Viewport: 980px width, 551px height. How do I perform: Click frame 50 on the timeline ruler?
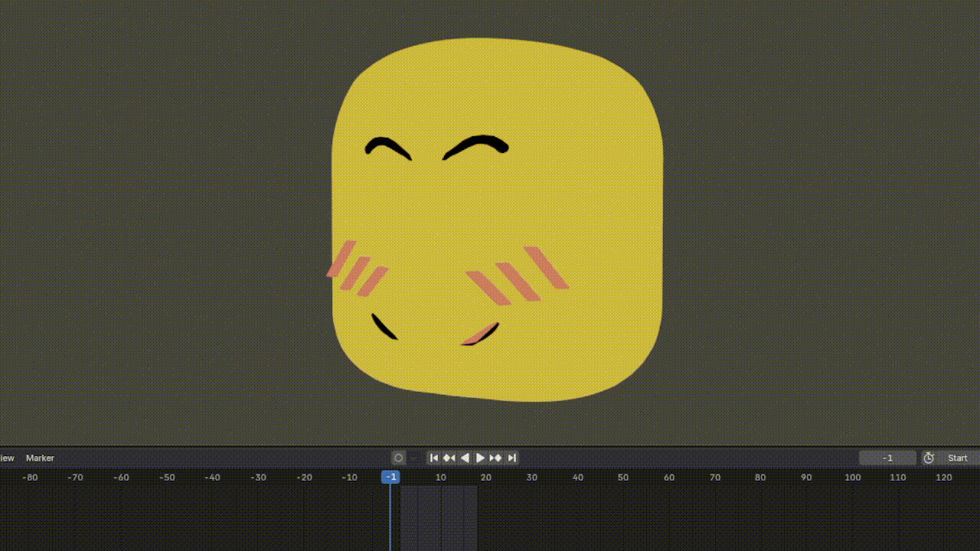click(623, 477)
